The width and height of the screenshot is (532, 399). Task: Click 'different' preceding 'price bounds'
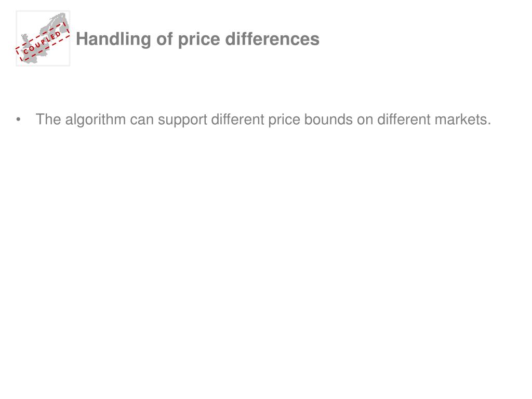pos(237,119)
